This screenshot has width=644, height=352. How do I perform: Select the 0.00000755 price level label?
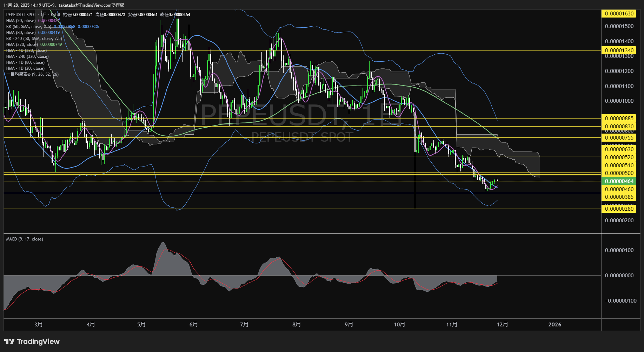[x=619, y=138]
